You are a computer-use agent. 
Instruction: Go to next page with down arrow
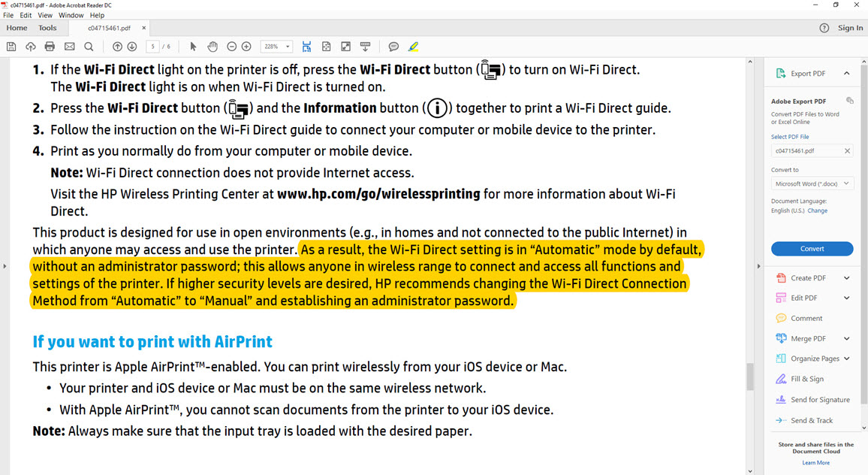tap(131, 47)
